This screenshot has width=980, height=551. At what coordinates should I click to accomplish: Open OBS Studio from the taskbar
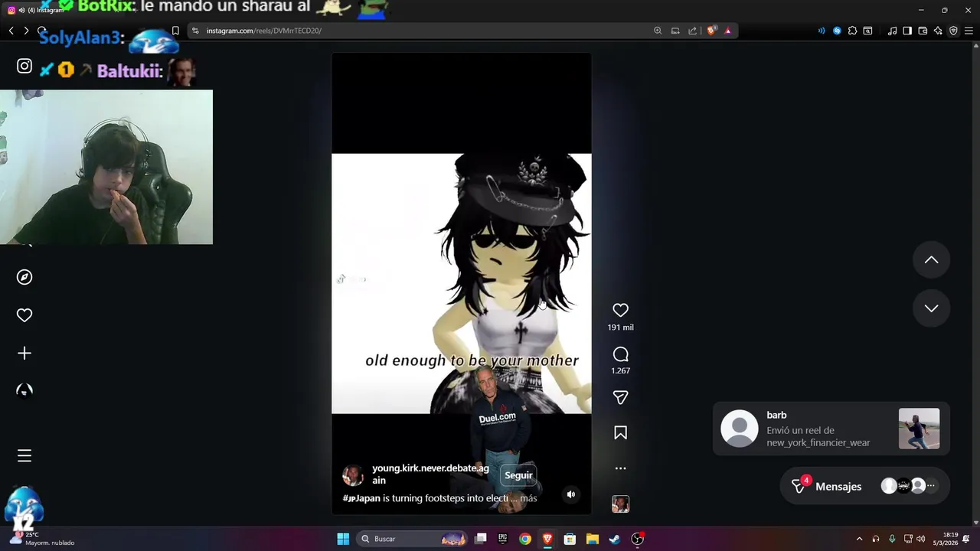[637, 539]
